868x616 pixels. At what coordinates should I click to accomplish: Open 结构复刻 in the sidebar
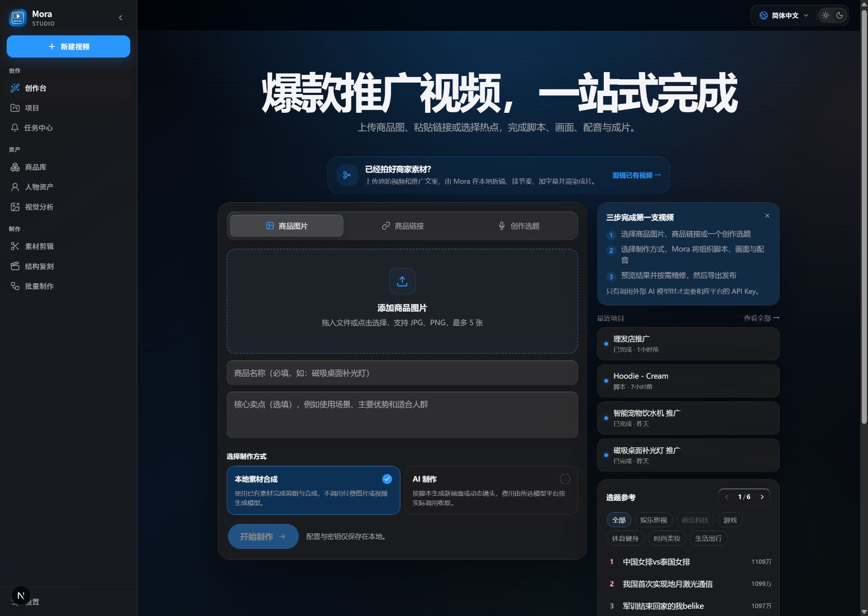pyautogui.click(x=68, y=266)
